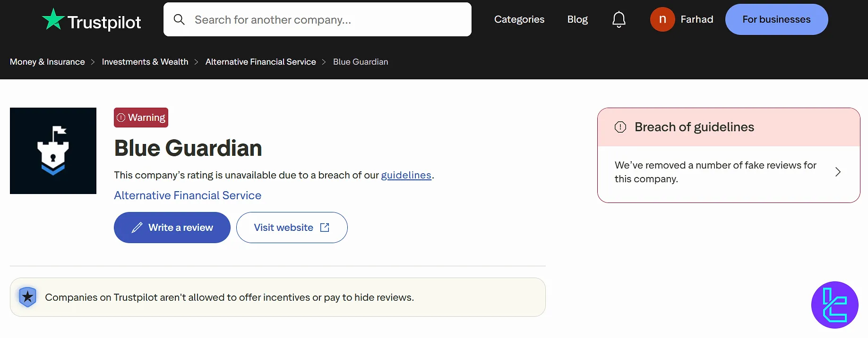Expand the fake reviews notice chevron
The image size is (868, 338).
pos(838,172)
